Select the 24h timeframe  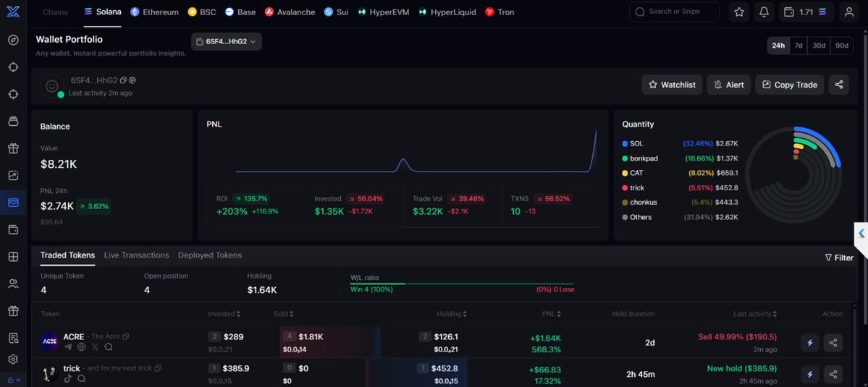click(778, 46)
